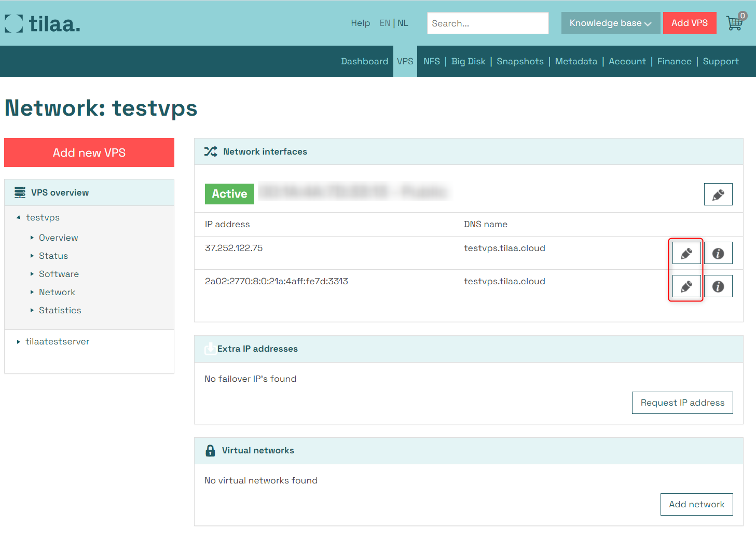
Task: Open the Big Disk section
Action: pyautogui.click(x=469, y=61)
